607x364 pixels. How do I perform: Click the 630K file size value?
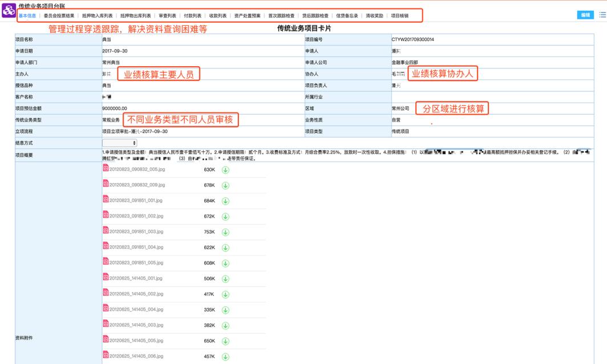[x=209, y=169]
